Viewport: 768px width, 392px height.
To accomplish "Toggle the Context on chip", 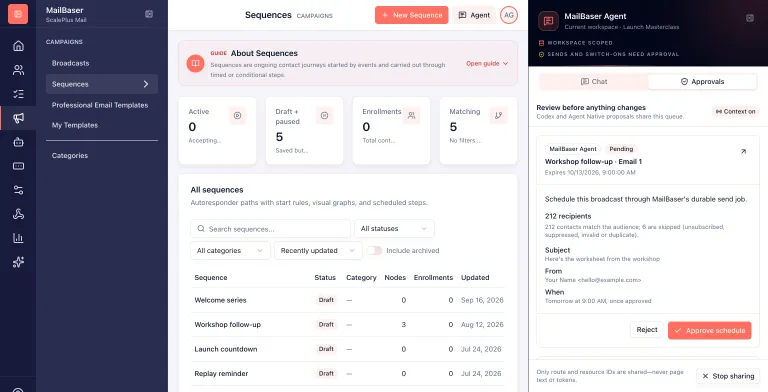I will [735, 112].
